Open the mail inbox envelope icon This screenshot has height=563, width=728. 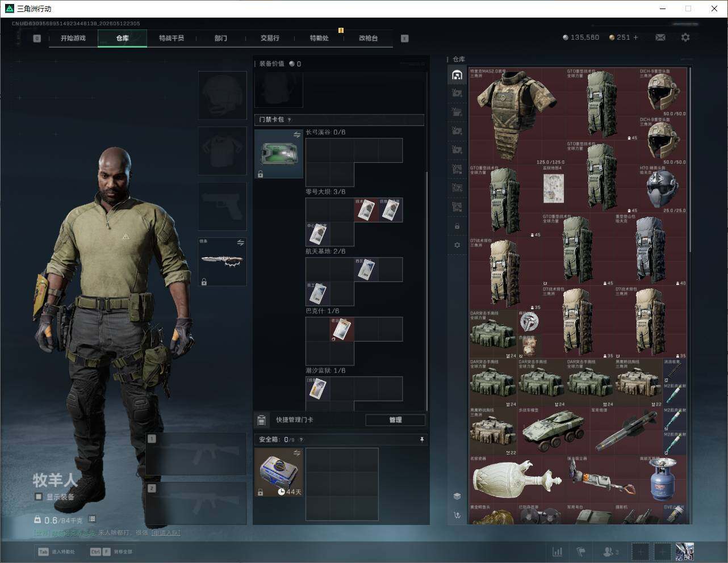[x=660, y=37]
